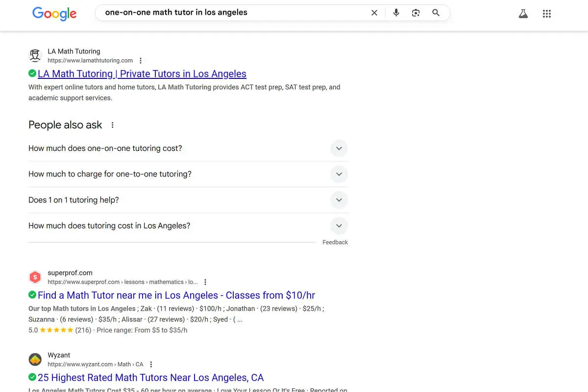
Task: Open the LA Math Tutoring result link
Action: (x=142, y=73)
